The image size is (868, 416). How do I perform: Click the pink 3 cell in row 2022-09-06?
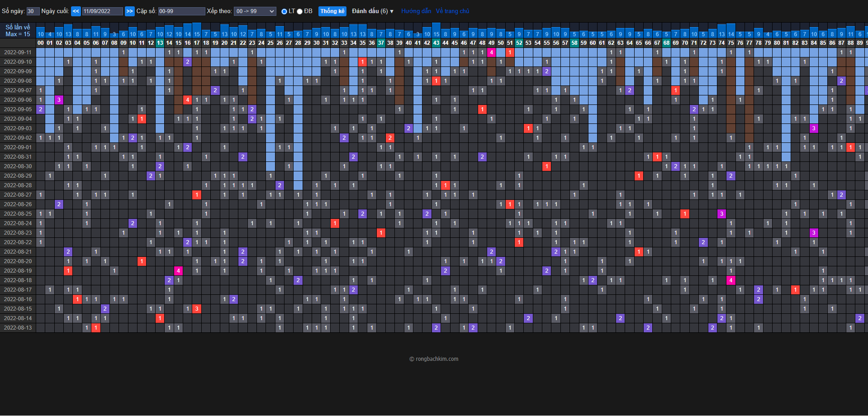pyautogui.click(x=59, y=100)
